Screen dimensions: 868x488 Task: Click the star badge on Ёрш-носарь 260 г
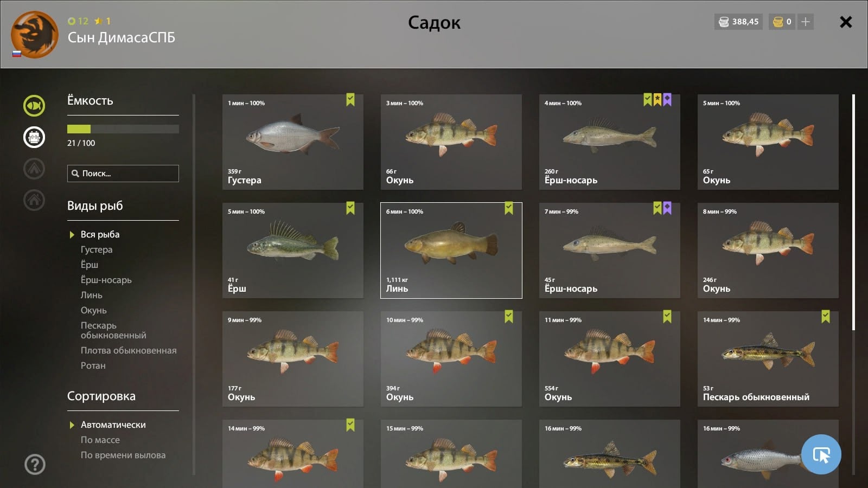[x=657, y=100]
